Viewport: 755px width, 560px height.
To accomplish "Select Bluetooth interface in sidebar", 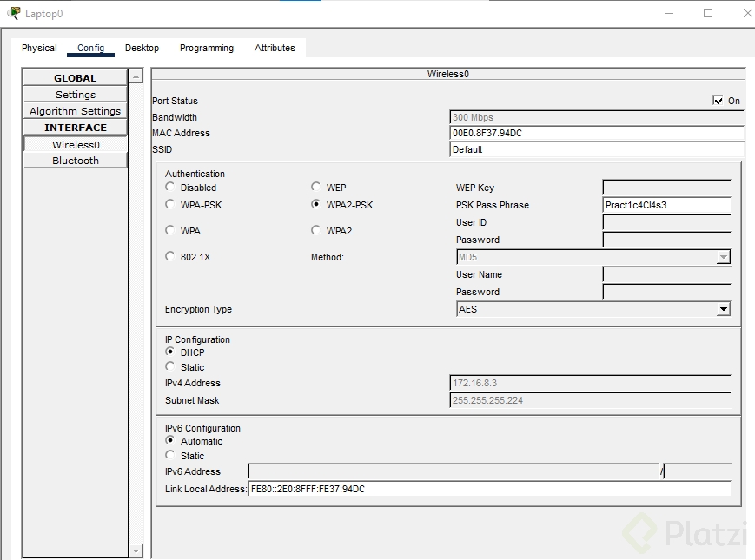I will [76, 161].
